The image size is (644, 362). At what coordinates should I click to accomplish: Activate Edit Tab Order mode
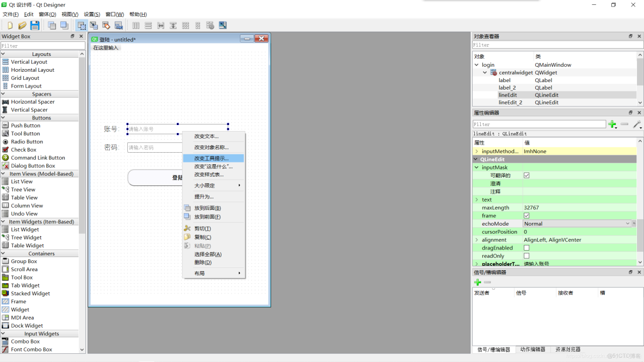click(x=117, y=25)
